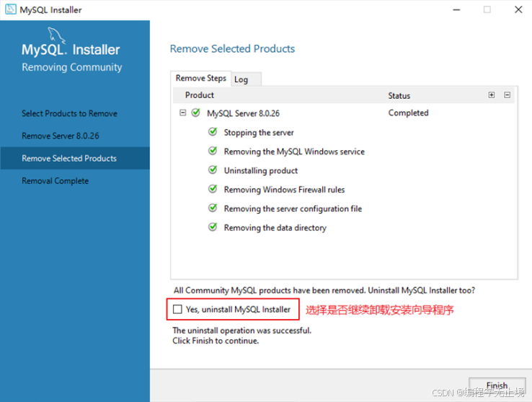Screen dimensions: 532x402
Task: Select Removing the data directory text
Action: 275,227
